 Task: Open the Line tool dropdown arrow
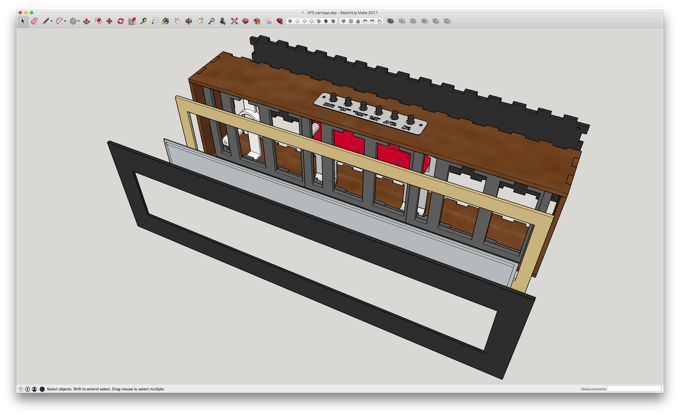point(52,21)
